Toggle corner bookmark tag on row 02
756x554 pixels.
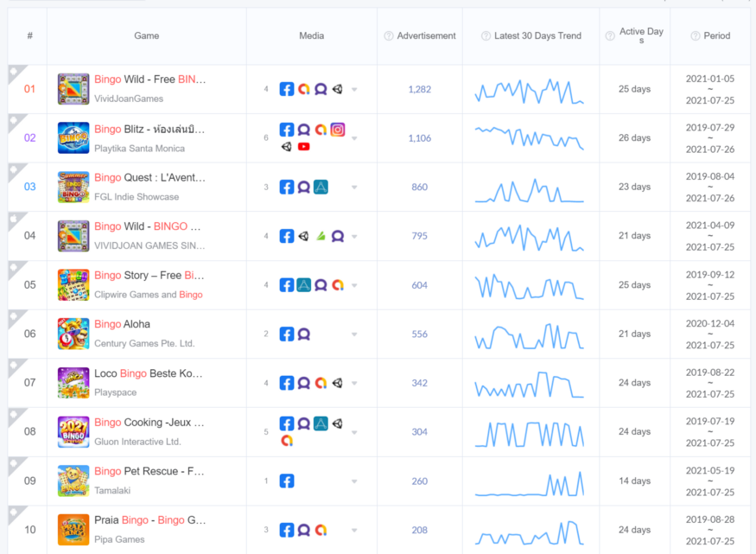pyautogui.click(x=16, y=122)
